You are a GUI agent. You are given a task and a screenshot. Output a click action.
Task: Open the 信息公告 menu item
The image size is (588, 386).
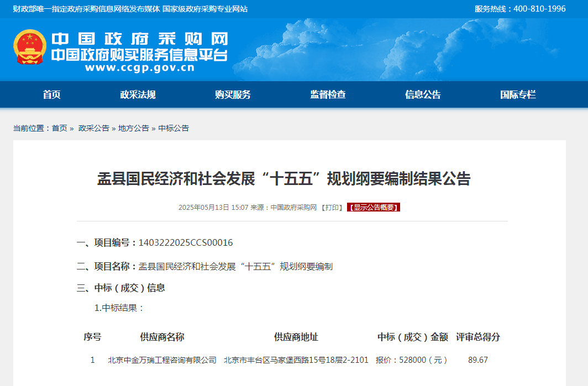tap(423, 94)
